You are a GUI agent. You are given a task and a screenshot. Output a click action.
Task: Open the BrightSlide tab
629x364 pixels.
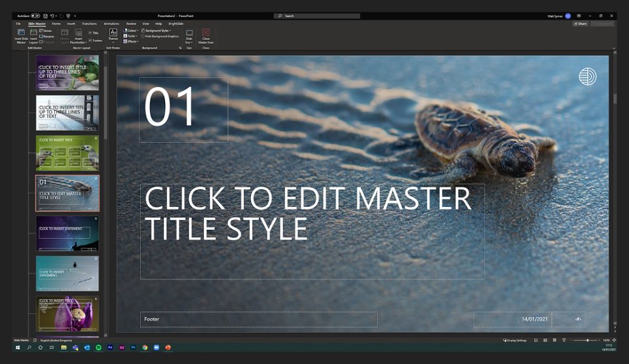176,24
